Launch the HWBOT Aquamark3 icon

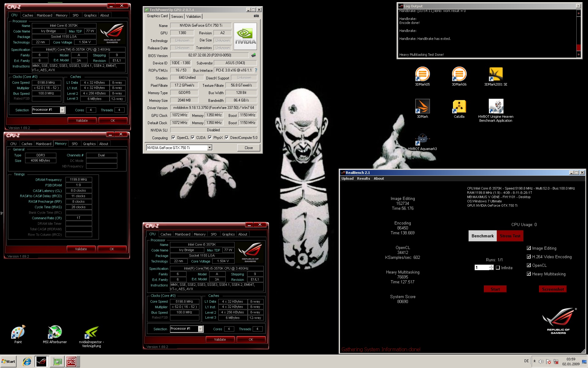tap(422, 141)
